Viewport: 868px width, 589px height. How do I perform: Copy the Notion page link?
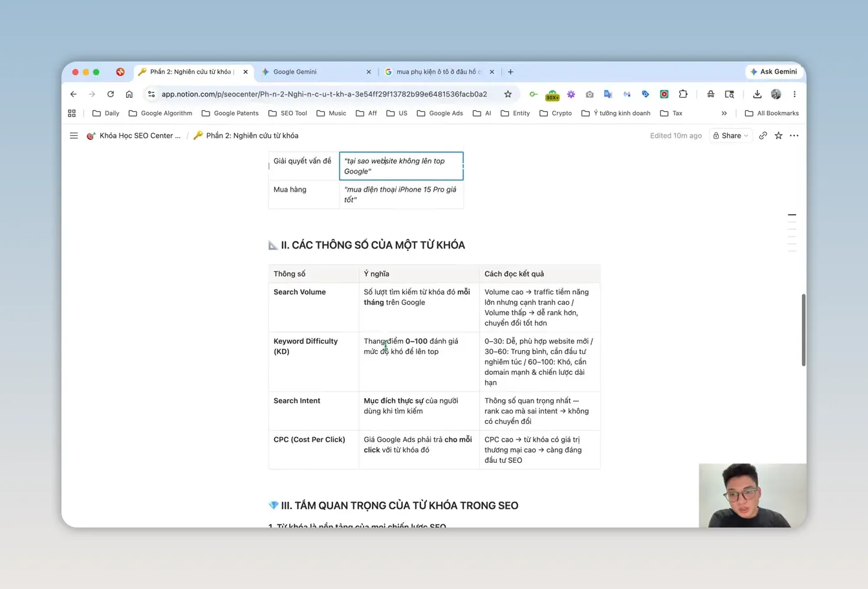coord(763,135)
